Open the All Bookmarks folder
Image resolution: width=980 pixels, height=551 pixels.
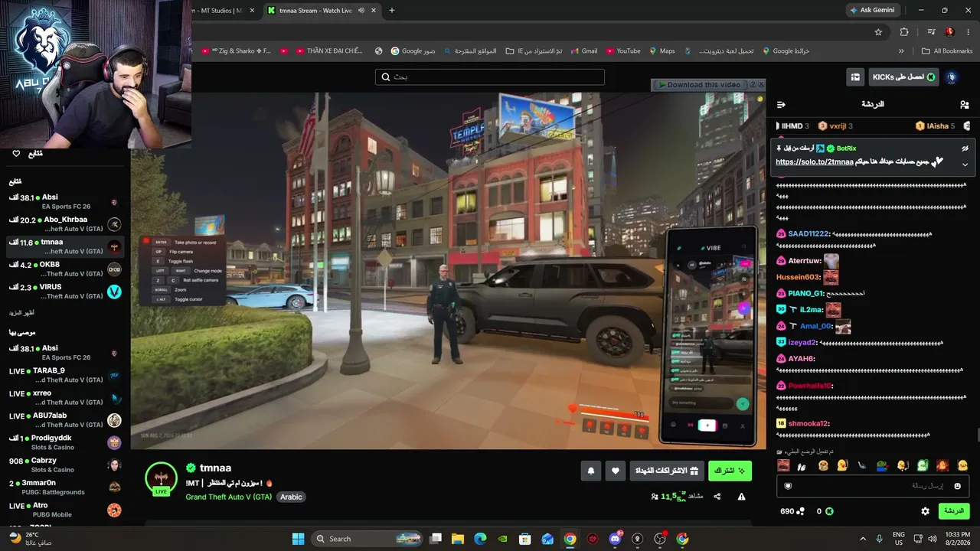click(x=947, y=51)
